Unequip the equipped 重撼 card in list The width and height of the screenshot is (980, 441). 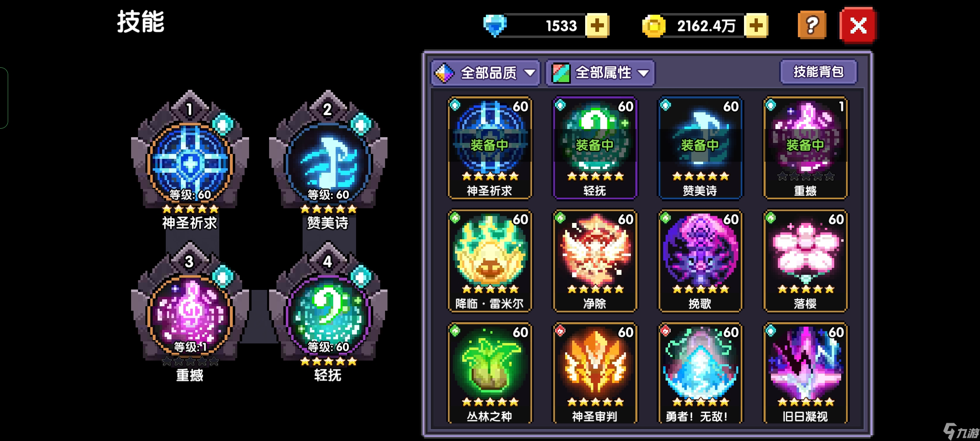(806, 148)
